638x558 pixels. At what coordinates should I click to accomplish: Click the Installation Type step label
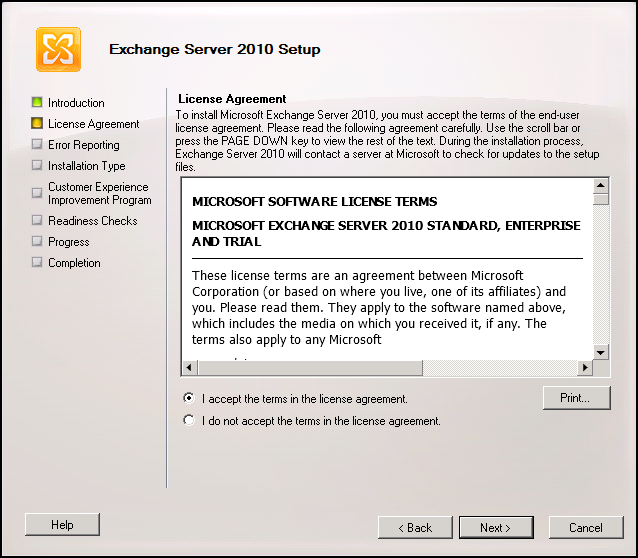tap(87, 166)
